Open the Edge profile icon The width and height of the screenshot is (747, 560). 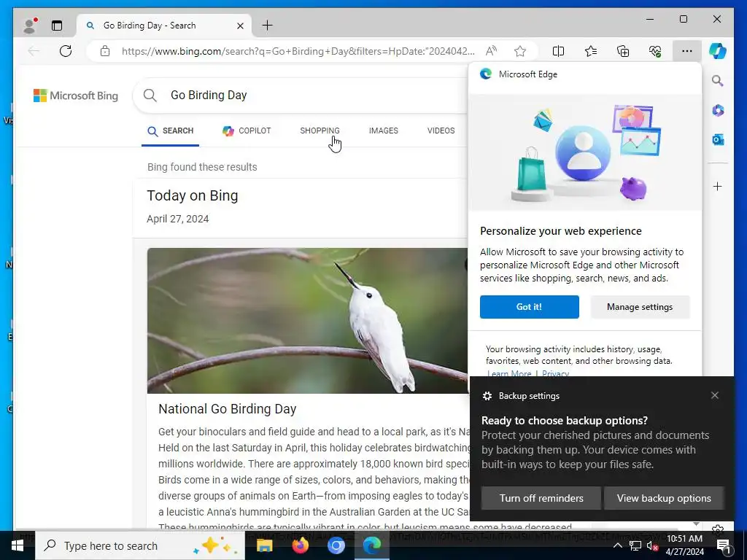click(x=30, y=26)
